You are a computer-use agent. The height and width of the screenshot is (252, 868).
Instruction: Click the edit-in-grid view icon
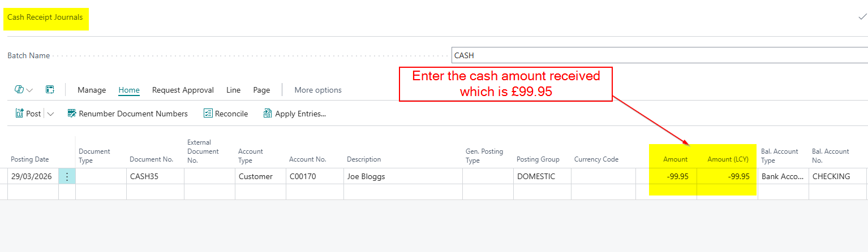(50, 90)
